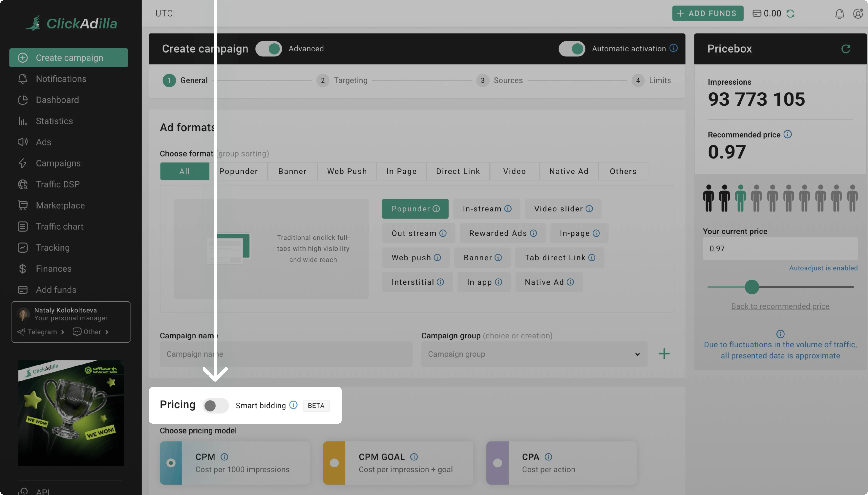Open the user account settings icon
This screenshot has height=495, width=868.
tap(858, 14)
